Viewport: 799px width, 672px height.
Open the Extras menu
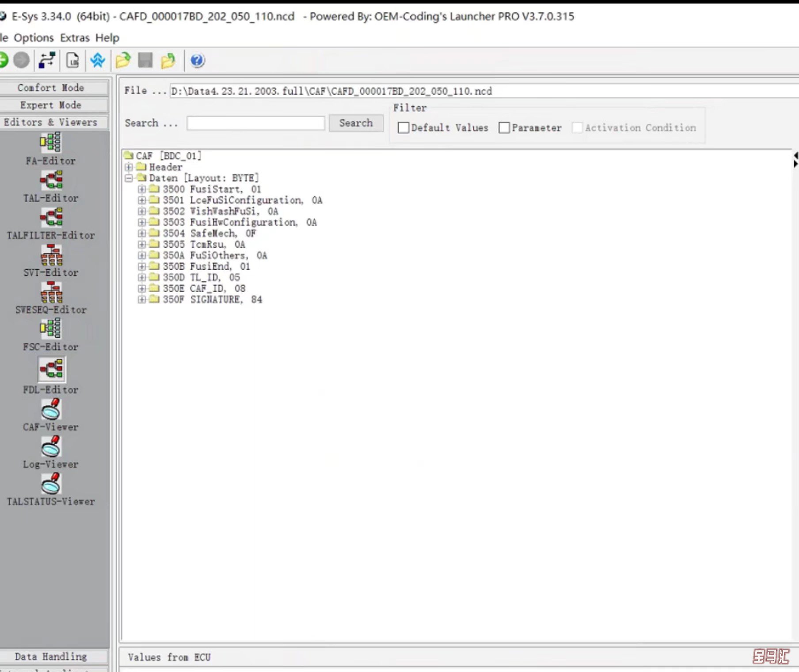75,38
